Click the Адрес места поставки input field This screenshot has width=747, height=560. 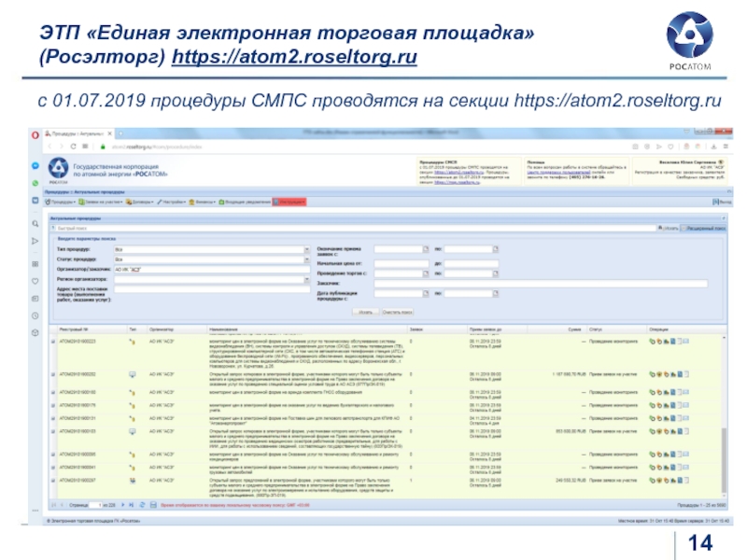(212, 289)
